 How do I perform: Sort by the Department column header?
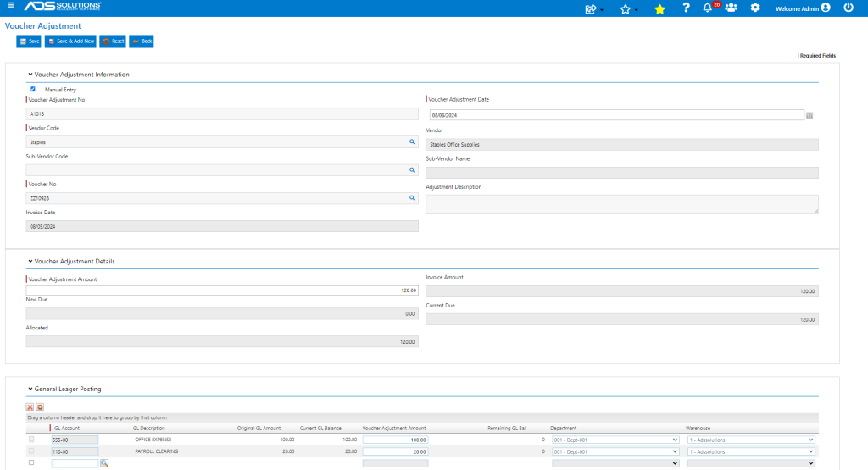point(563,428)
